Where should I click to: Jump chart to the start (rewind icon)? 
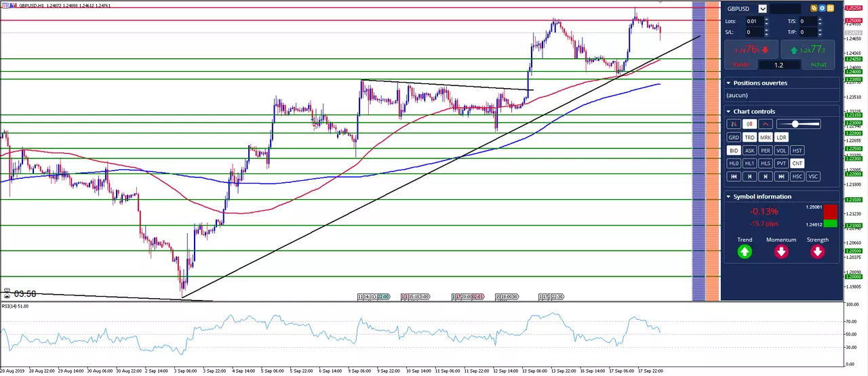[734, 176]
